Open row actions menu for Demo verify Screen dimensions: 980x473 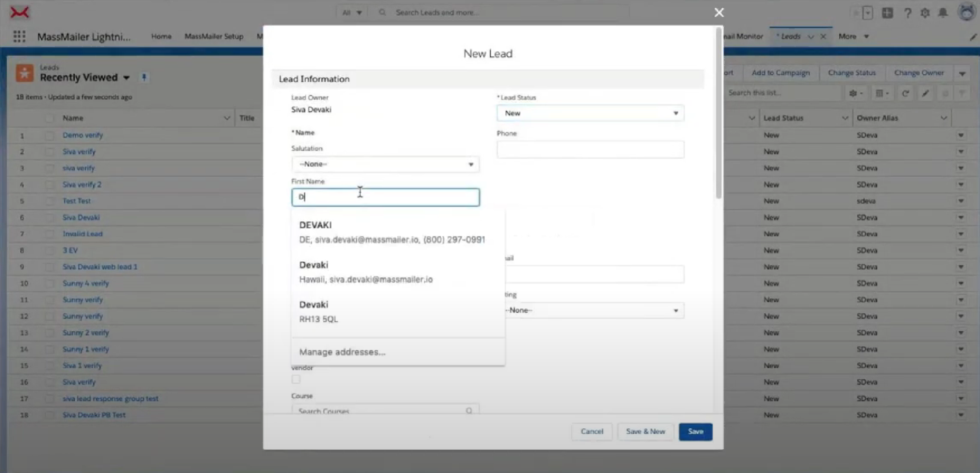961,135
